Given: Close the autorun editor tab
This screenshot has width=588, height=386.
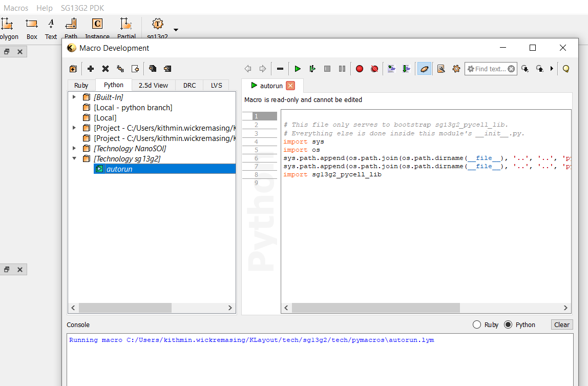Looking at the screenshot, I should point(290,86).
